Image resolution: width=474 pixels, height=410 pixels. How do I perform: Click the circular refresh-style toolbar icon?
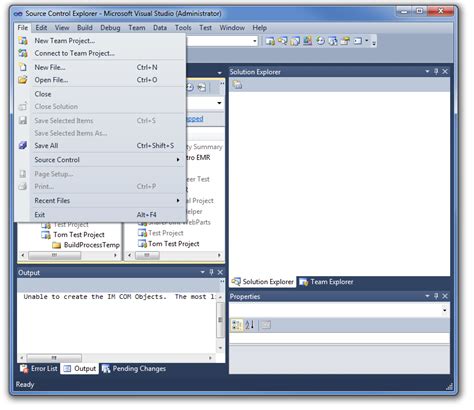point(320,41)
